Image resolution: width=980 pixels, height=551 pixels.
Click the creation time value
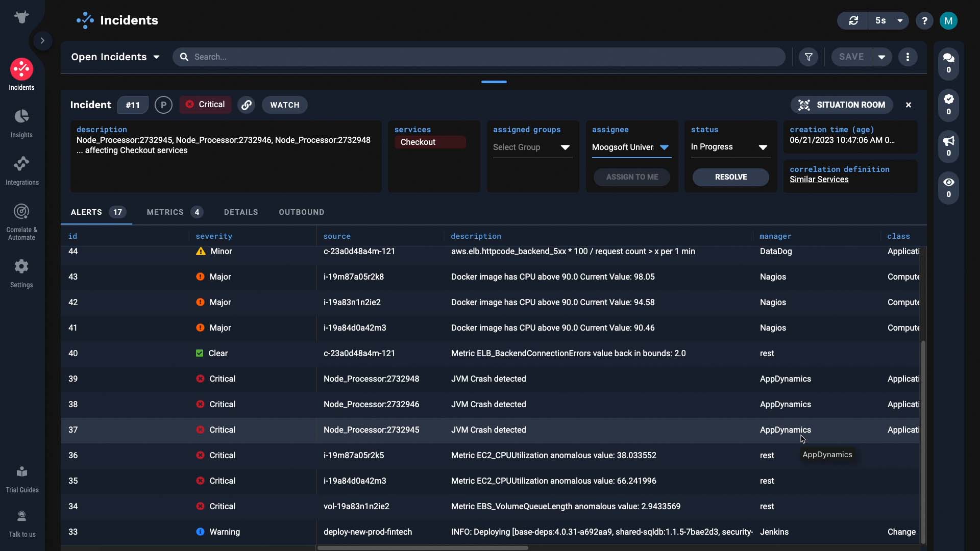[x=842, y=140]
